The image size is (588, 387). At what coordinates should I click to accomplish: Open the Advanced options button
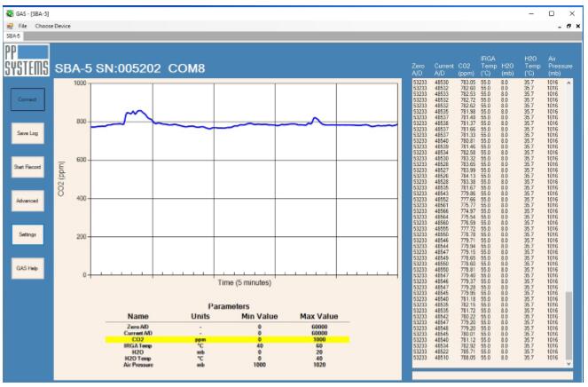click(27, 201)
